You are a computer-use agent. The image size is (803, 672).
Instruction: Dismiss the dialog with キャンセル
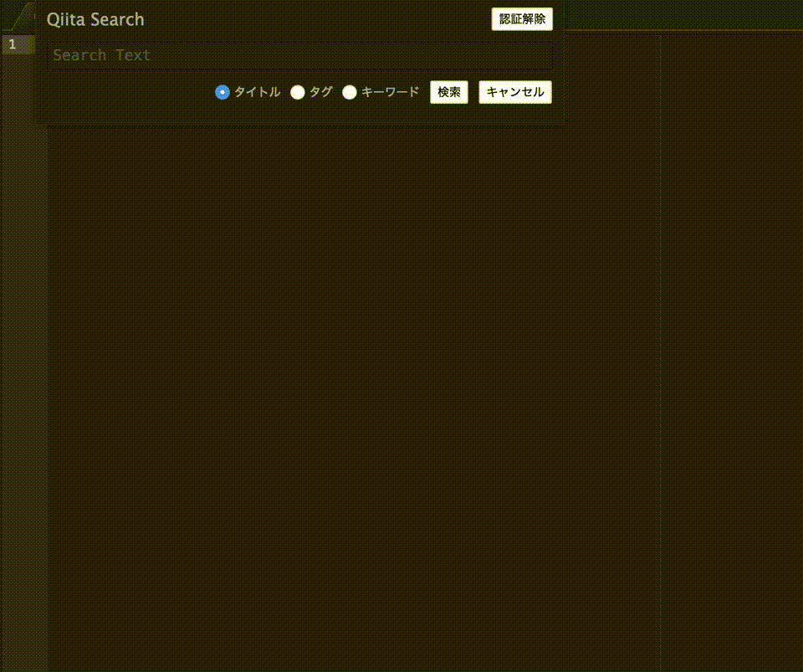click(x=515, y=92)
